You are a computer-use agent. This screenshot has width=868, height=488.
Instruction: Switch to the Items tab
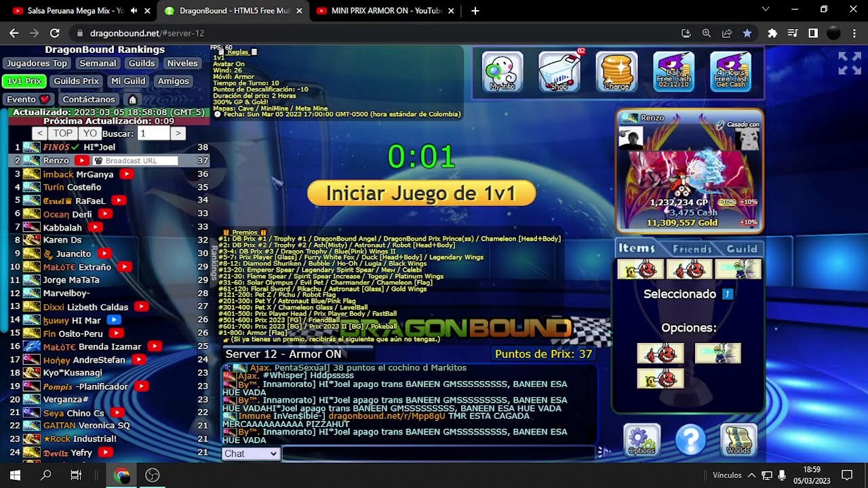point(636,248)
